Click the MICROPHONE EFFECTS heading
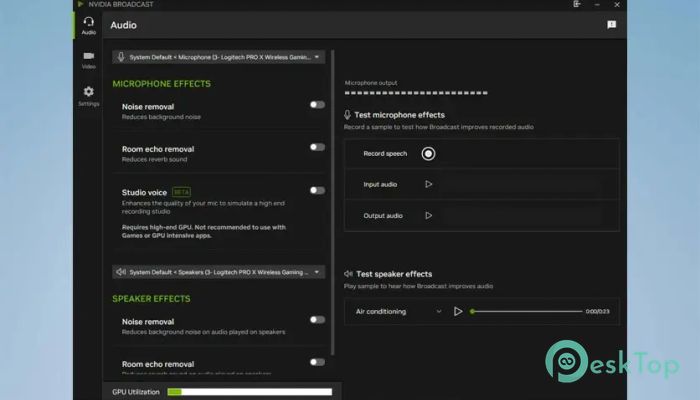This screenshot has height=400, width=700. point(162,84)
